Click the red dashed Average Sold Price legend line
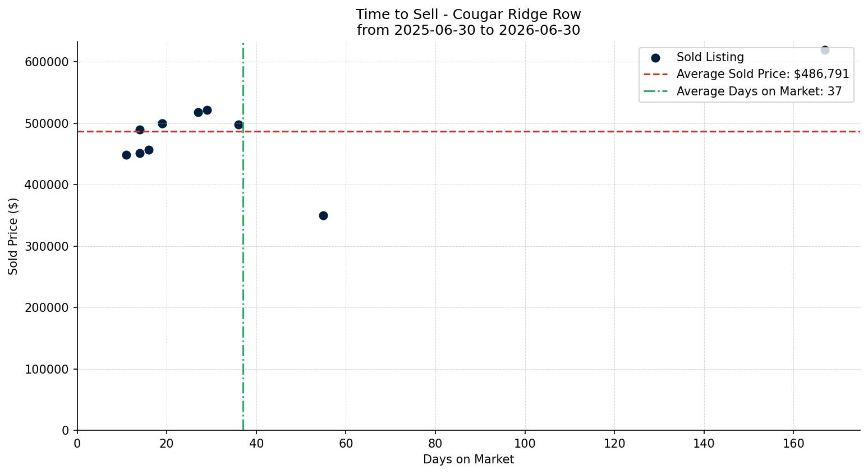Viewport: 868px width, 474px height. (x=655, y=74)
